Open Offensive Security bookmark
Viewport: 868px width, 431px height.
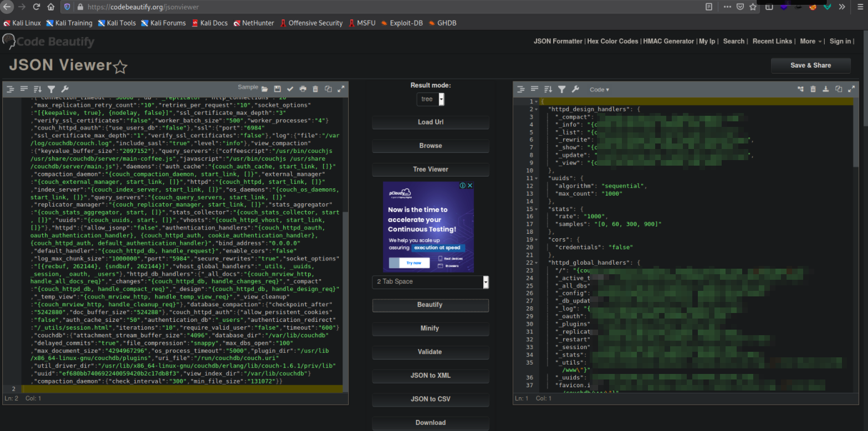pyautogui.click(x=312, y=23)
